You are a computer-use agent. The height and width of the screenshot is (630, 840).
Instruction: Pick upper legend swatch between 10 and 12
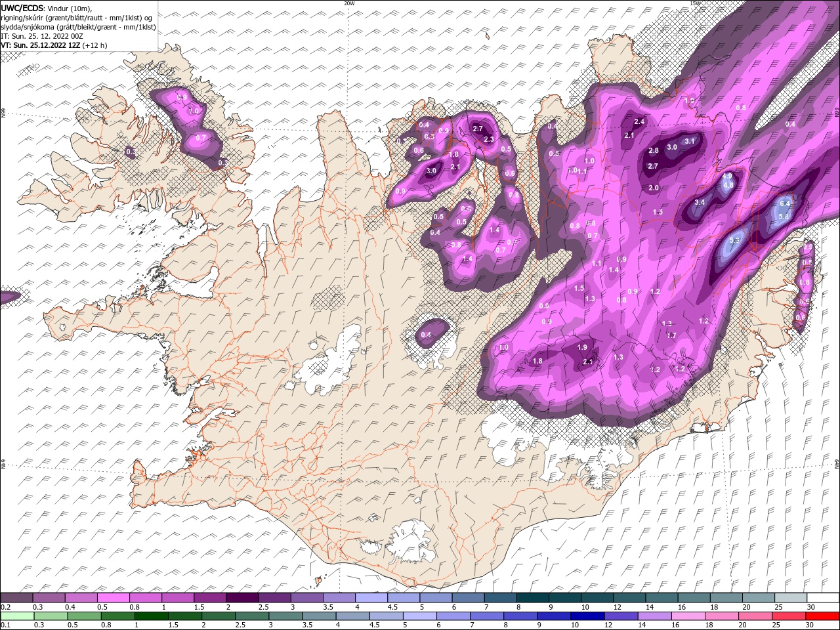pos(597,598)
